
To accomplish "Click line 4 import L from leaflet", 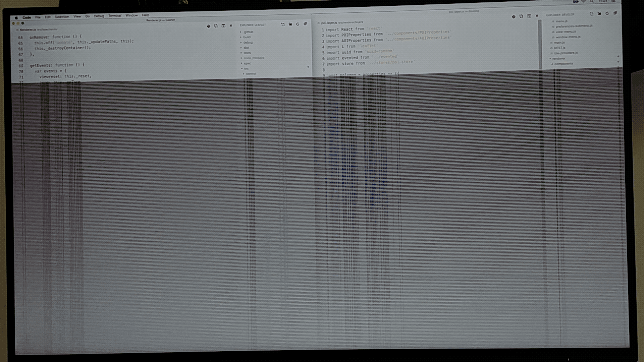I will tap(352, 46).
